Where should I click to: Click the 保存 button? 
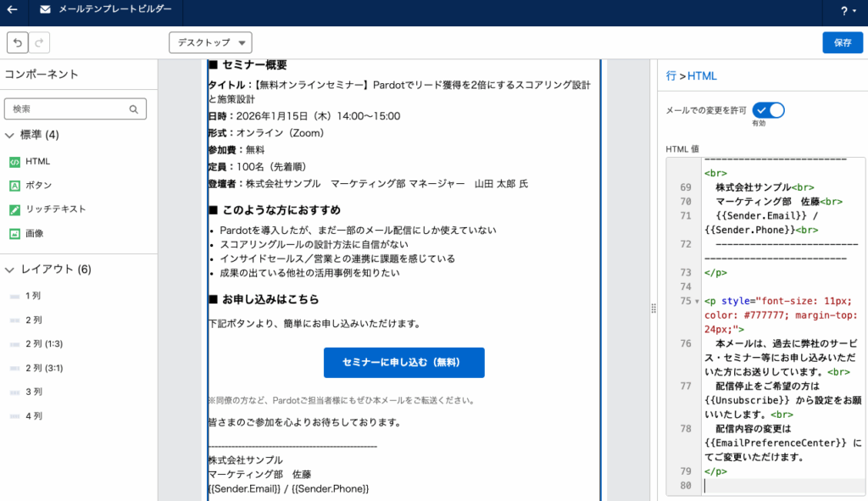tap(842, 42)
